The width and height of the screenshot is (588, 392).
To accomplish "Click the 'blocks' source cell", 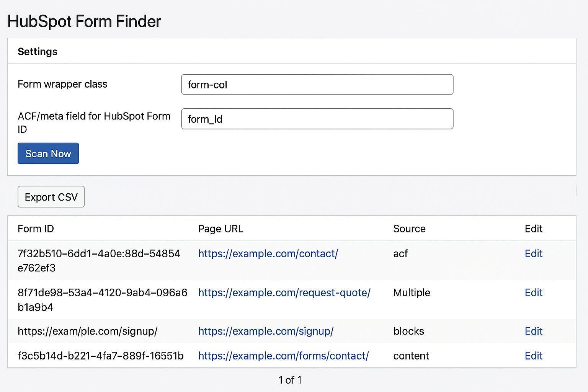I will coord(408,332).
